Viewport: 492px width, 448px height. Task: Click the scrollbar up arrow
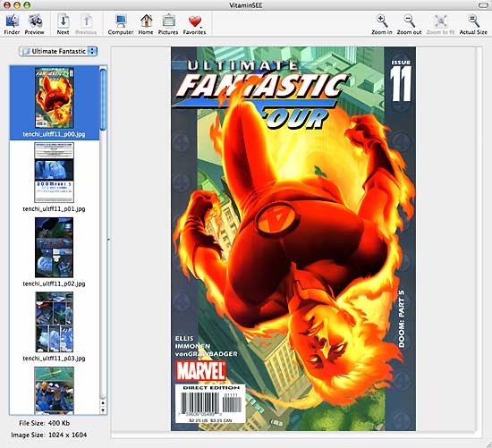point(103,402)
